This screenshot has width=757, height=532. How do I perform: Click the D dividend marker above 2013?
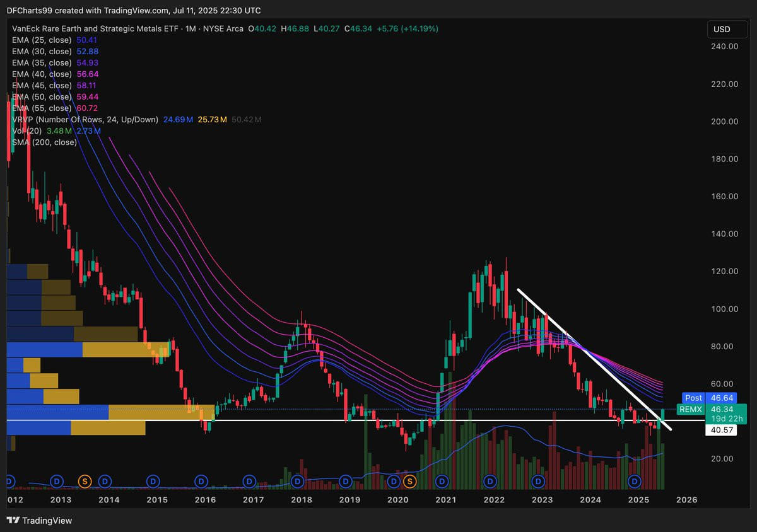(x=57, y=482)
